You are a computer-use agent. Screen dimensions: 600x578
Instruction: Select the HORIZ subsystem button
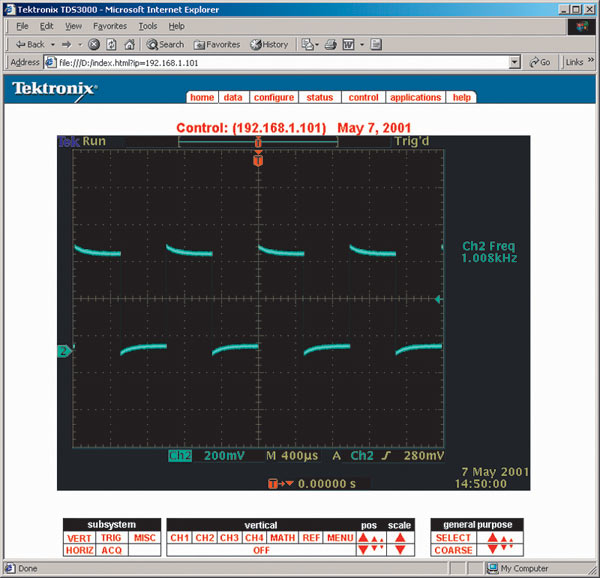click(79, 550)
